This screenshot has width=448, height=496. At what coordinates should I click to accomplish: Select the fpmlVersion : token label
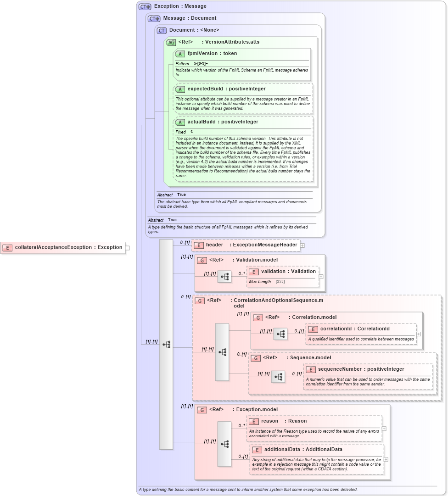click(212, 54)
